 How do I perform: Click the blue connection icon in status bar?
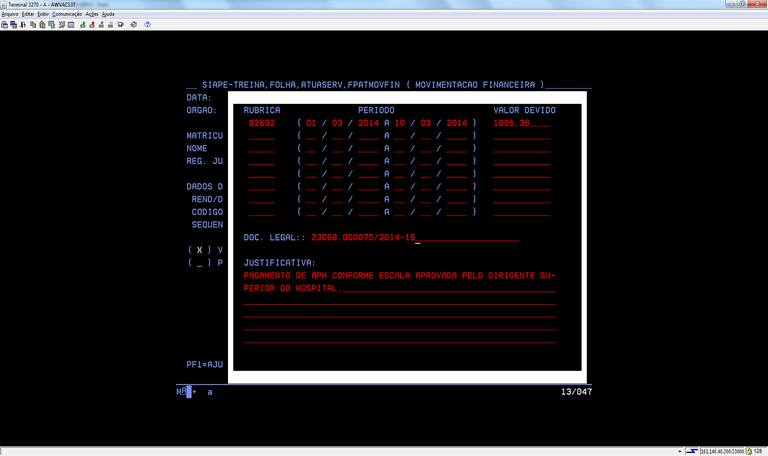coord(690,451)
